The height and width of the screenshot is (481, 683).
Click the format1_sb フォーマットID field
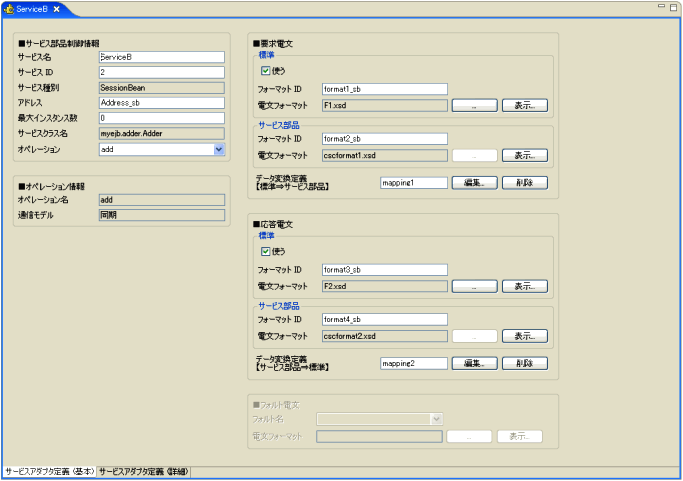pyautogui.click(x=384, y=88)
